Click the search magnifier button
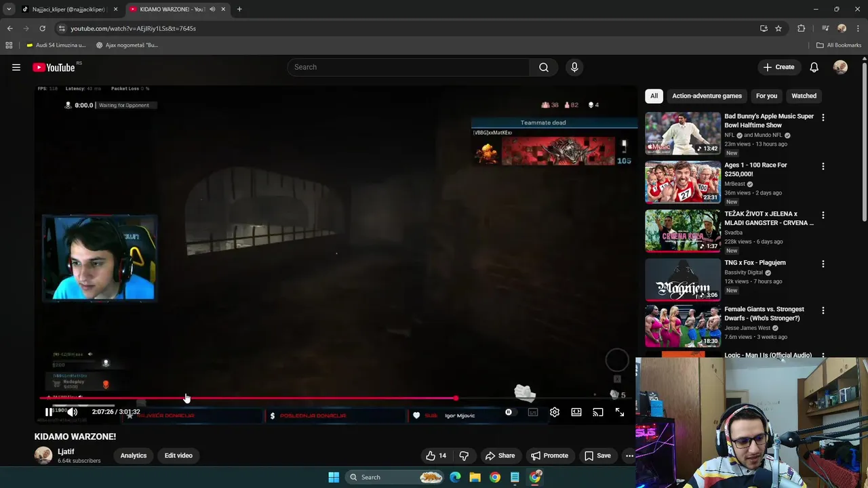Image resolution: width=868 pixels, height=488 pixels. click(544, 67)
